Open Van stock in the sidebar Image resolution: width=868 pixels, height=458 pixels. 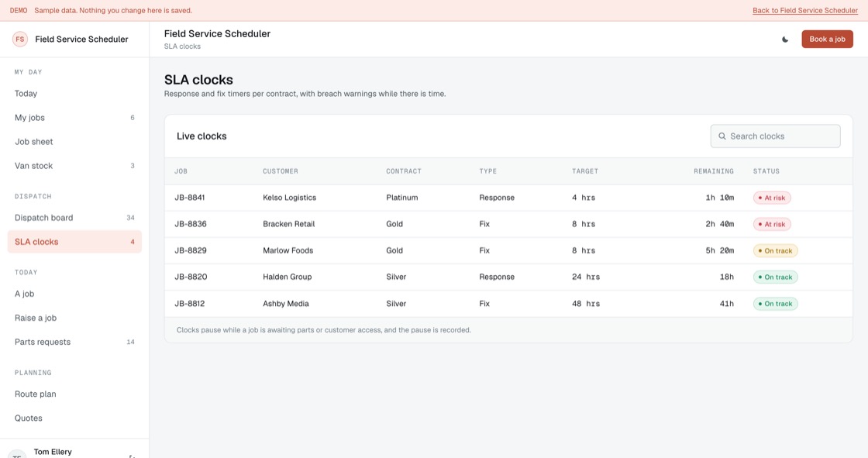pyautogui.click(x=74, y=166)
